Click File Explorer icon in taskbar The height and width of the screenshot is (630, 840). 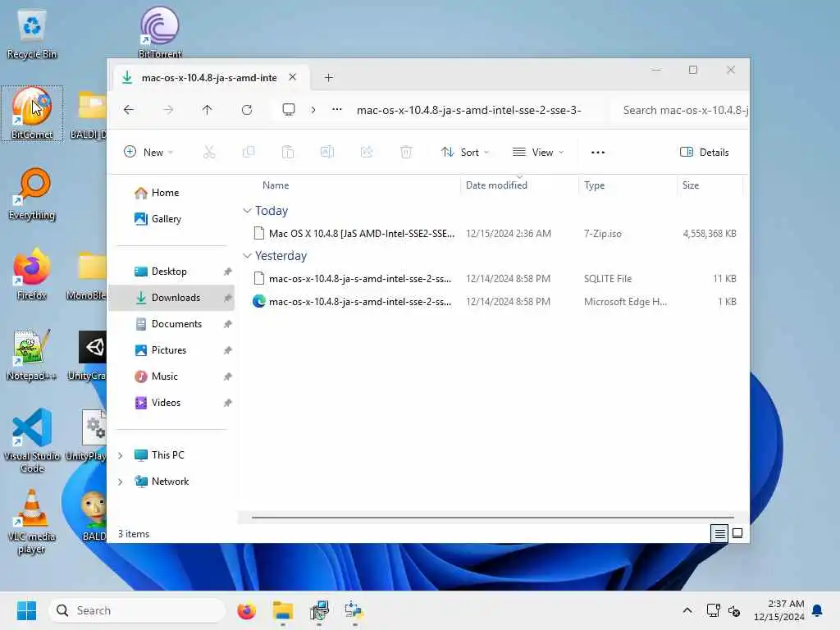[x=282, y=610]
